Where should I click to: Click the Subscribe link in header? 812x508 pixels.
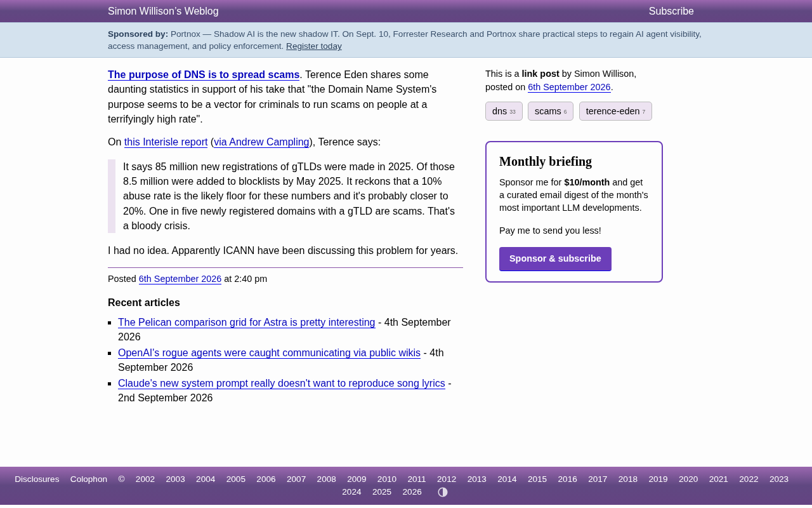coord(671,11)
